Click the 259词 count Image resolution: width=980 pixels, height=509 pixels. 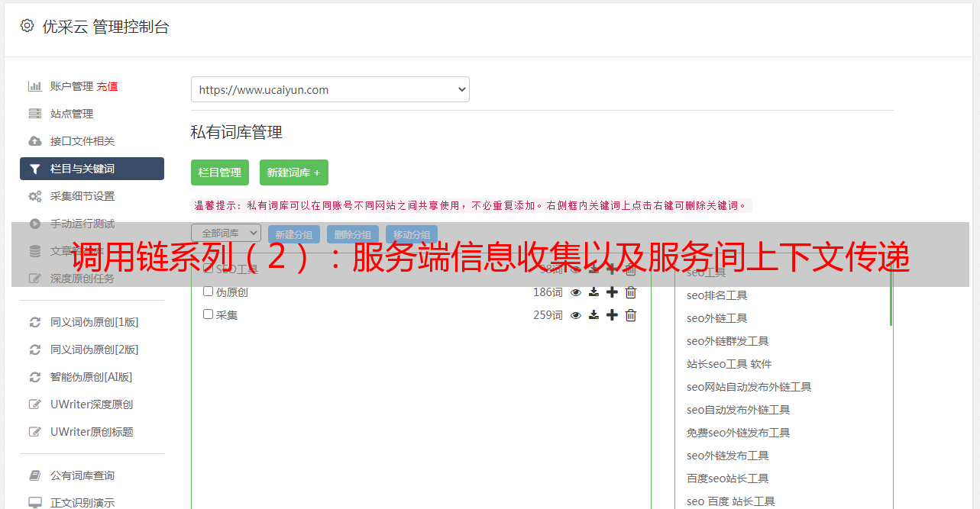[548, 315]
